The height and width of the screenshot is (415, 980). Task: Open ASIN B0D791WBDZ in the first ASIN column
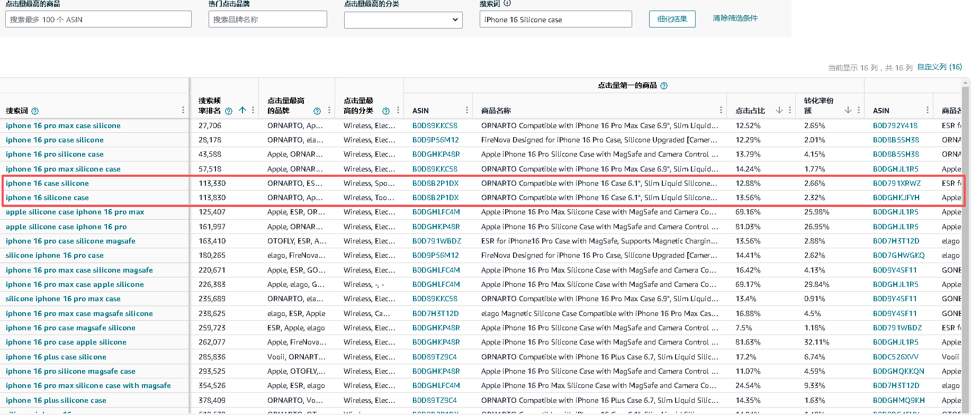click(x=437, y=241)
